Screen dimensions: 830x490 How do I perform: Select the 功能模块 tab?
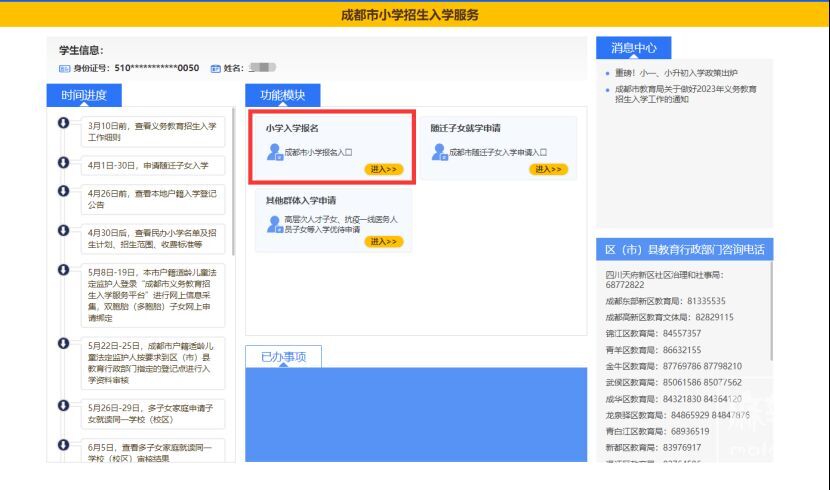coord(282,95)
